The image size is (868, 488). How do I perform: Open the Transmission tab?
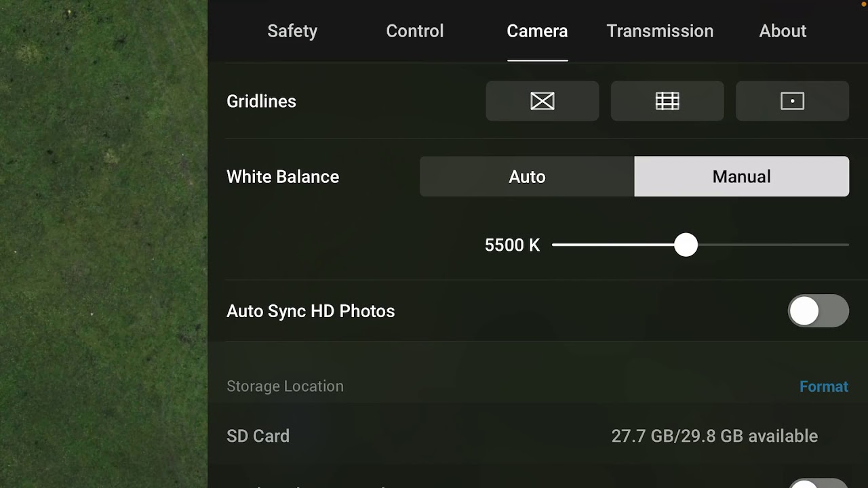[x=660, y=31]
